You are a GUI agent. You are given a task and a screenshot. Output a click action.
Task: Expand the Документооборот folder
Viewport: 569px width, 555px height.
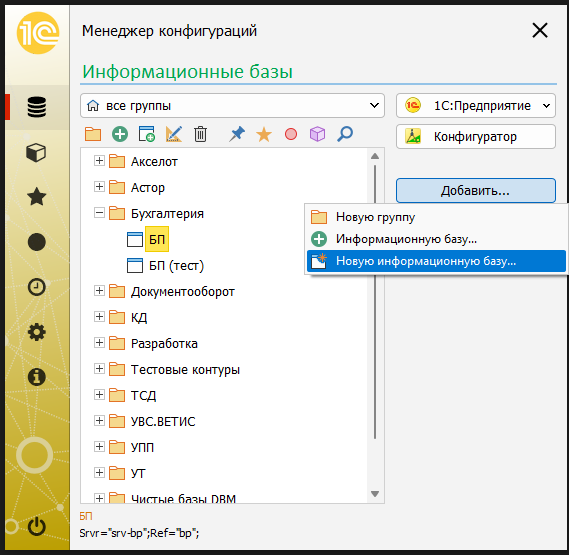click(99, 291)
